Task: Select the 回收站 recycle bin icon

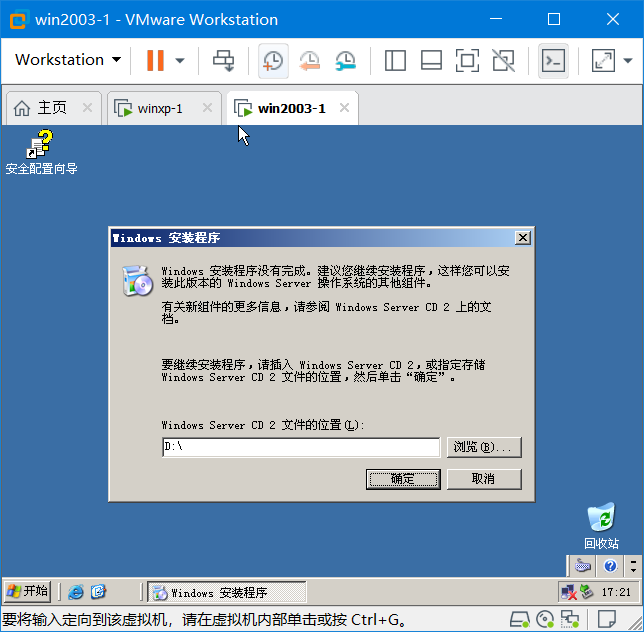Action: click(601, 526)
